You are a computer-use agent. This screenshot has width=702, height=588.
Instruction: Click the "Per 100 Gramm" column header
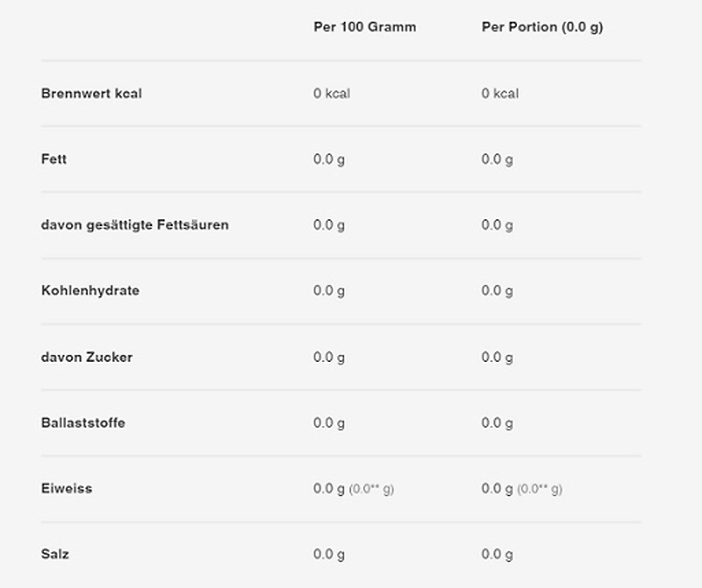point(365,27)
